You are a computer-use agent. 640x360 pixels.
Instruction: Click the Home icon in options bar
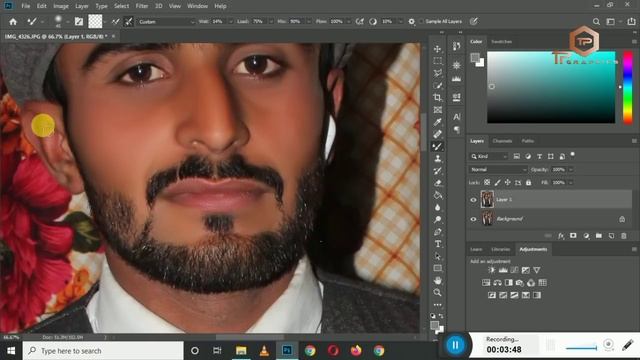[x=13, y=22]
